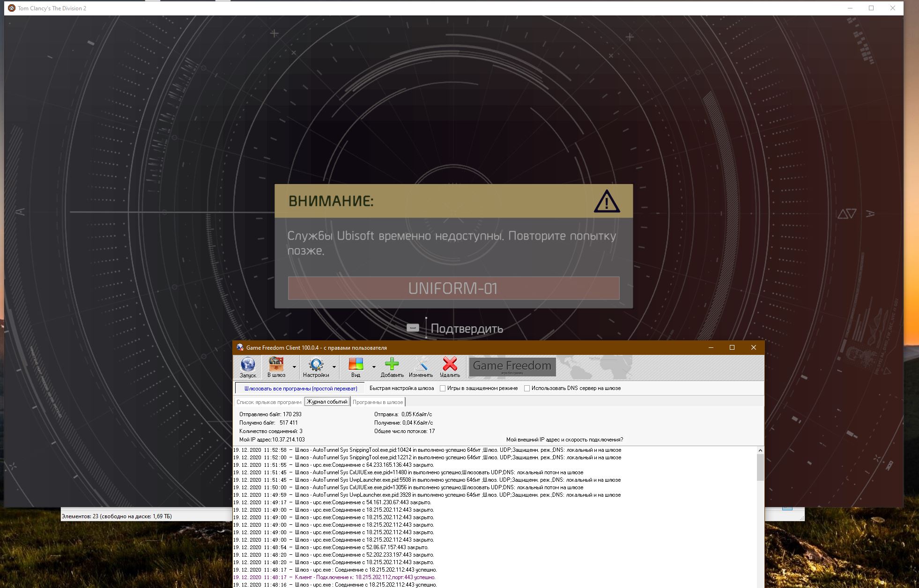
Task: Click the Изменить edit icon
Action: click(x=421, y=364)
